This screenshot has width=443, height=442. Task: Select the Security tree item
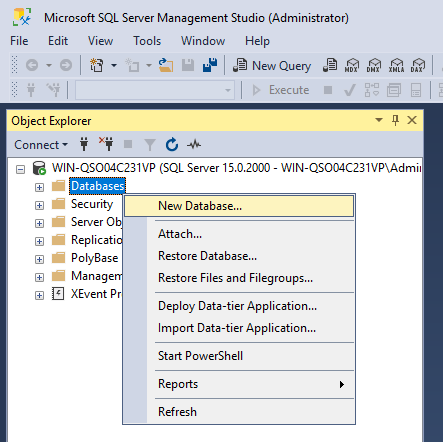92,204
